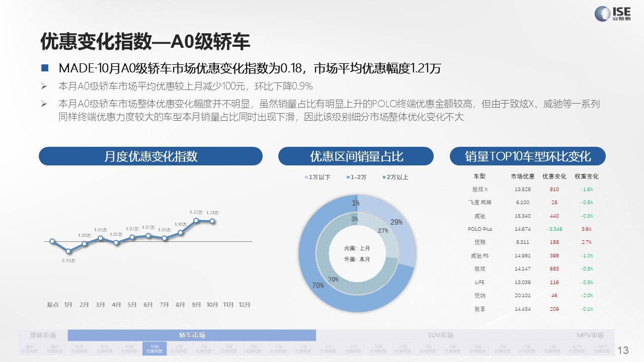The width and height of the screenshot is (644, 362).
Task: Click the 车型 column header
Action: pos(479,176)
